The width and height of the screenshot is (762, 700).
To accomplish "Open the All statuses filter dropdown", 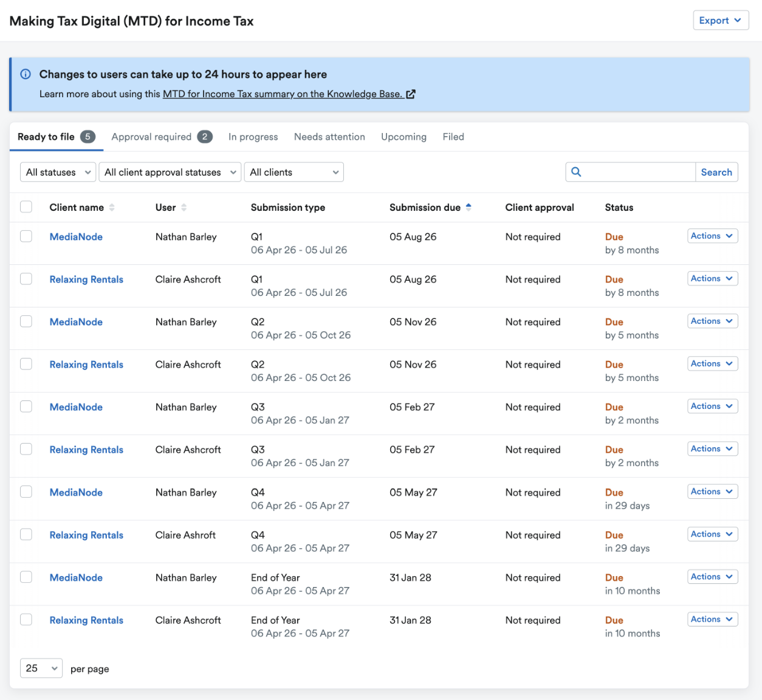I will point(58,172).
